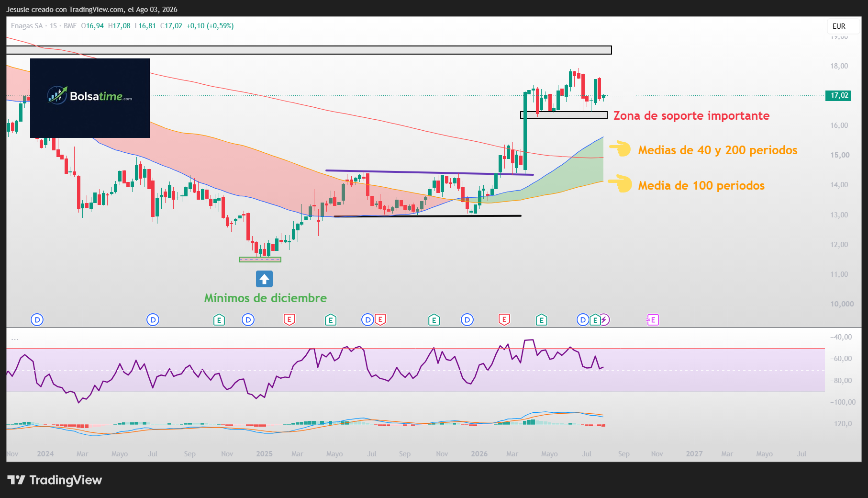Click the 2025 label on the time axis
The image size is (868, 498).
point(264,453)
